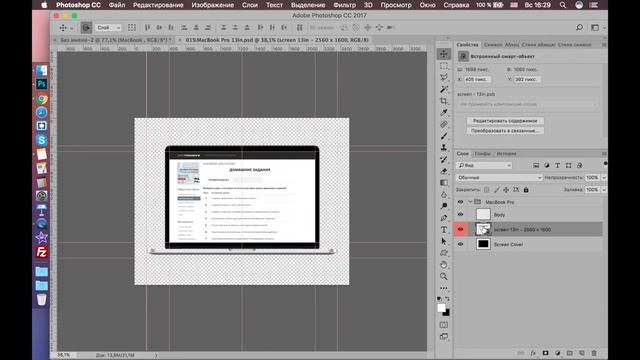Open the blend mode dropdown
Screen dimensions: 640x360
[x=499, y=178]
